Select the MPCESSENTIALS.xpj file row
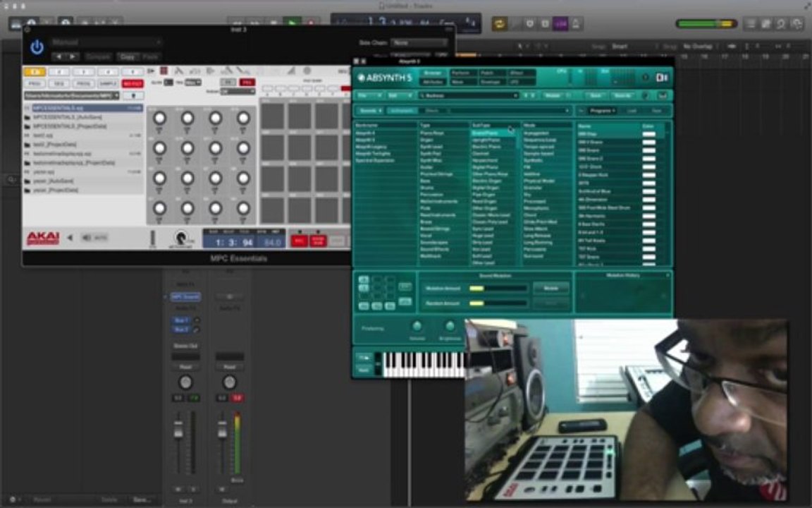Viewport: 812px width, 508px height. [x=83, y=108]
